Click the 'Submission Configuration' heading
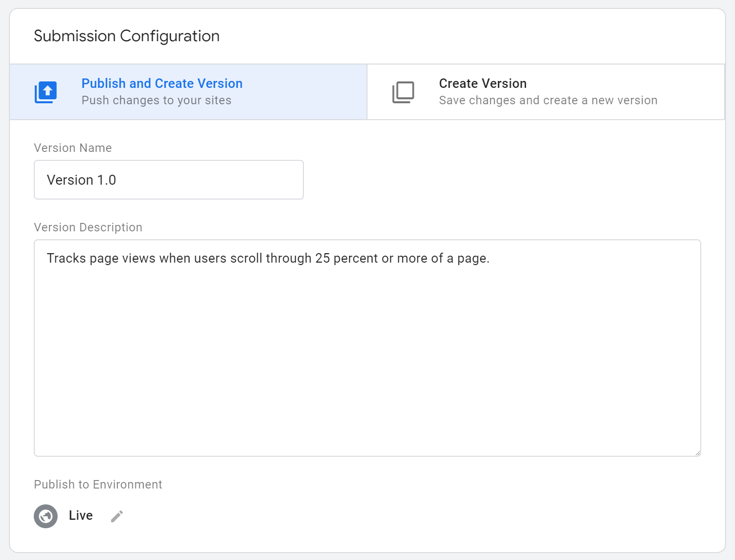Image resolution: width=735 pixels, height=560 pixels. 127,36
